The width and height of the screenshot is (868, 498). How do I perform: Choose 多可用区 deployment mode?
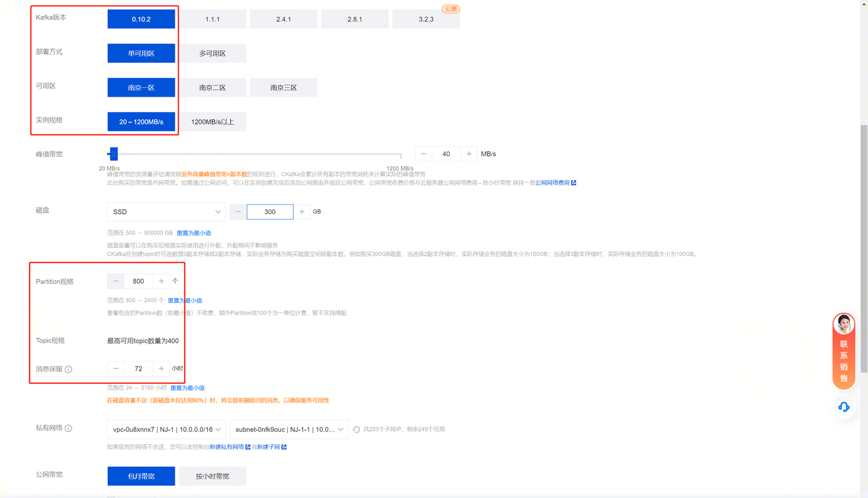tap(212, 53)
